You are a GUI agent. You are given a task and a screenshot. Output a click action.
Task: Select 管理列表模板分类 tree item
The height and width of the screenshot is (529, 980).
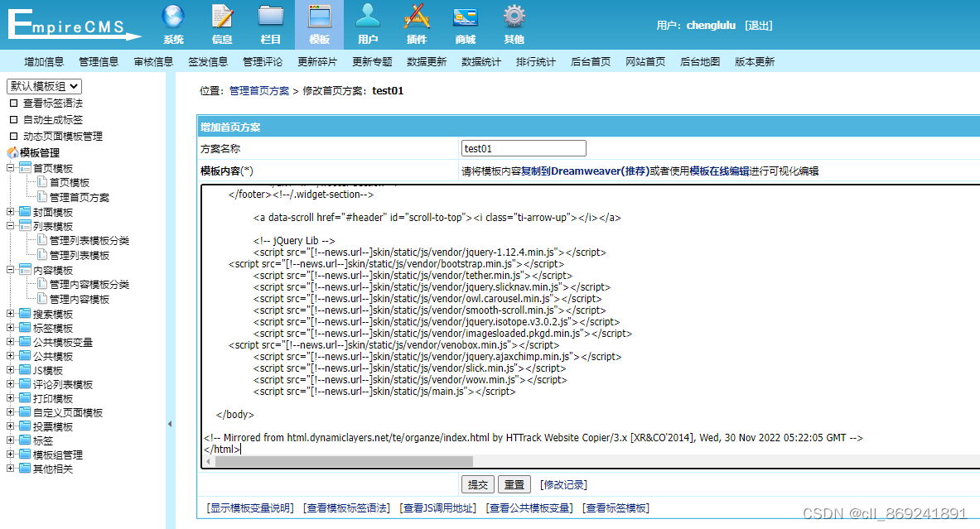[x=89, y=240]
